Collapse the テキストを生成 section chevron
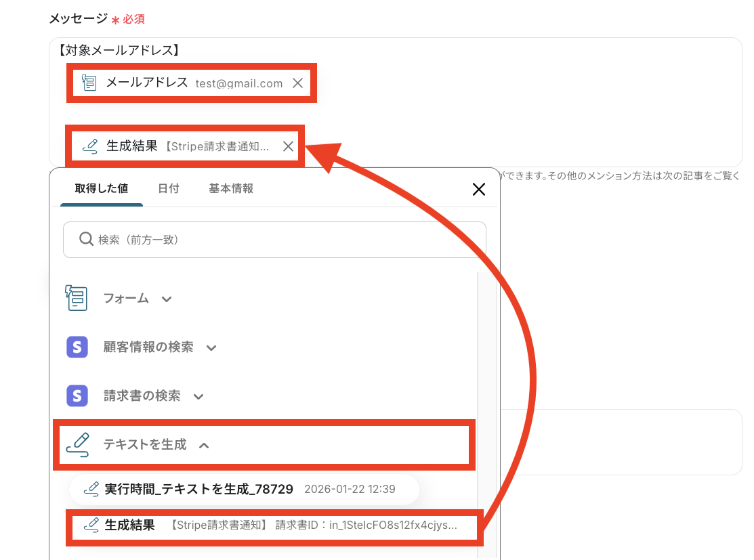The height and width of the screenshot is (560, 754). (204, 445)
